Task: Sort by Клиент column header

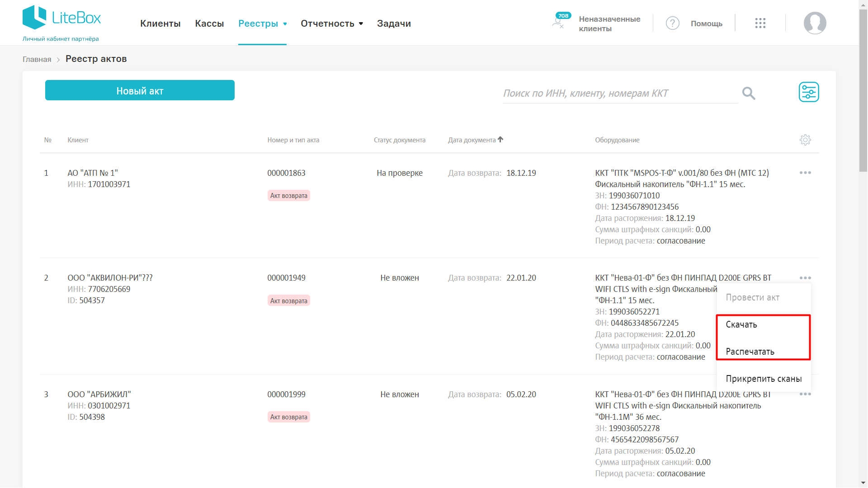Action: (78, 140)
